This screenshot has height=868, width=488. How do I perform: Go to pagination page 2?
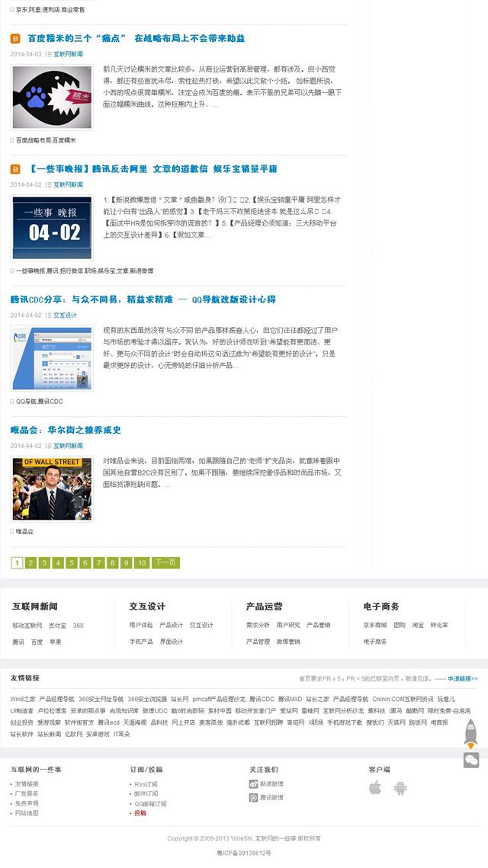coord(30,563)
